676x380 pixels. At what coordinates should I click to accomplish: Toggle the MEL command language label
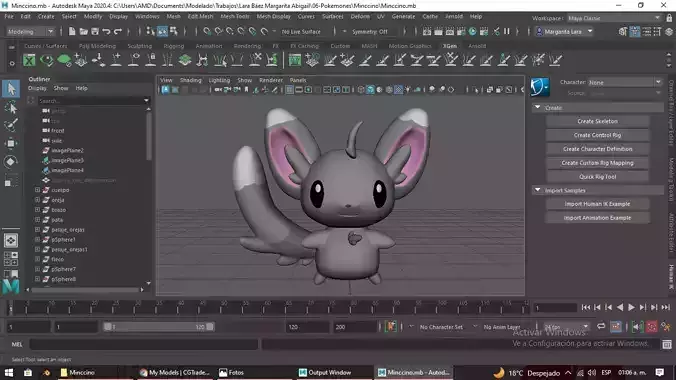(x=17, y=344)
